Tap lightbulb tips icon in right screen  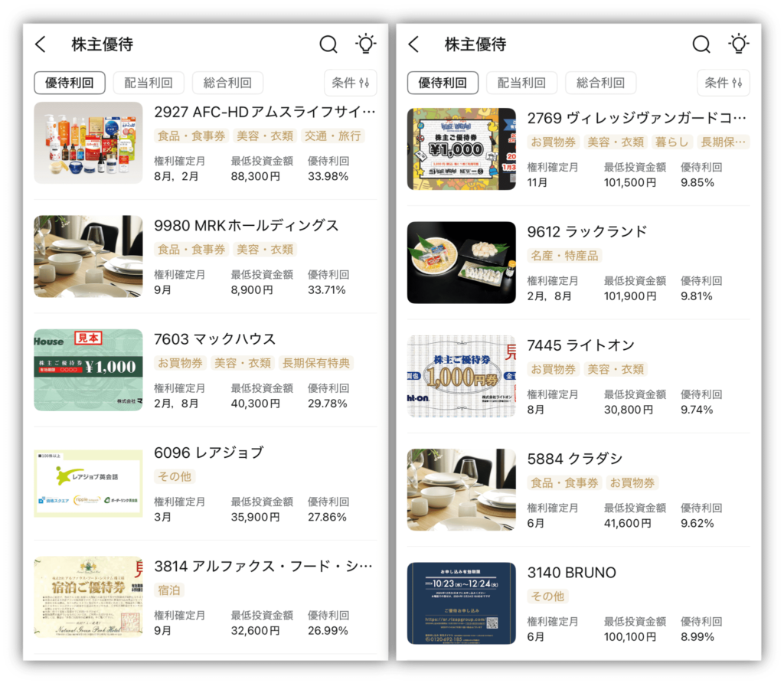739,44
